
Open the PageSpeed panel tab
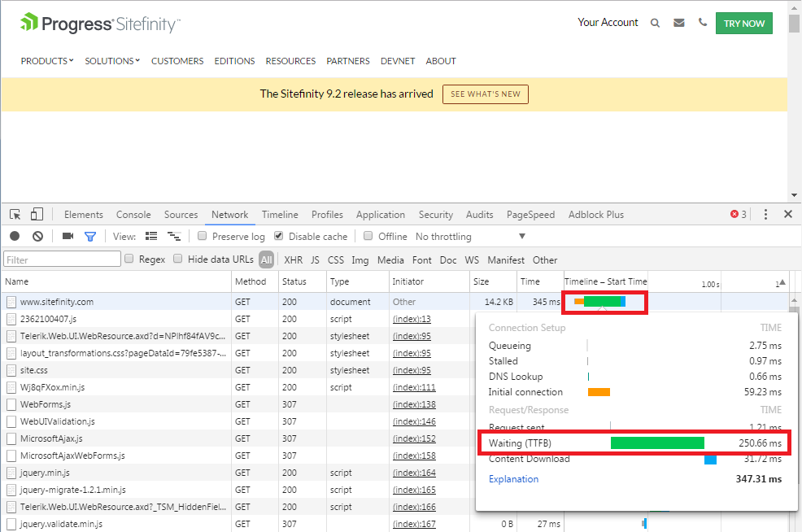pos(530,214)
